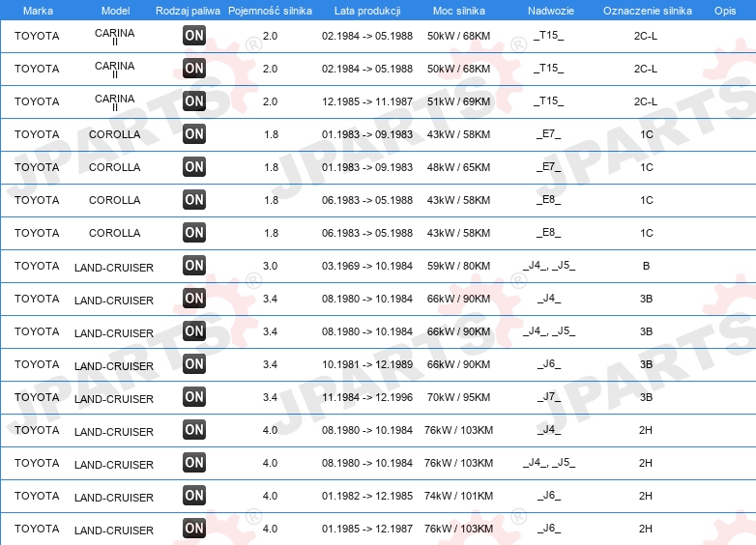Select _E7_ body code in the 48kW row
The height and width of the screenshot is (545, 756).
[549, 167]
